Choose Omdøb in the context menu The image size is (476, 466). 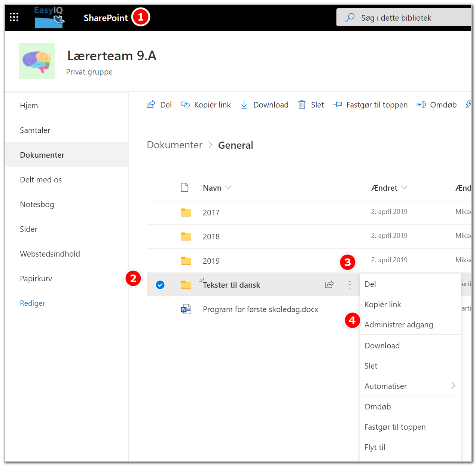pos(411,407)
